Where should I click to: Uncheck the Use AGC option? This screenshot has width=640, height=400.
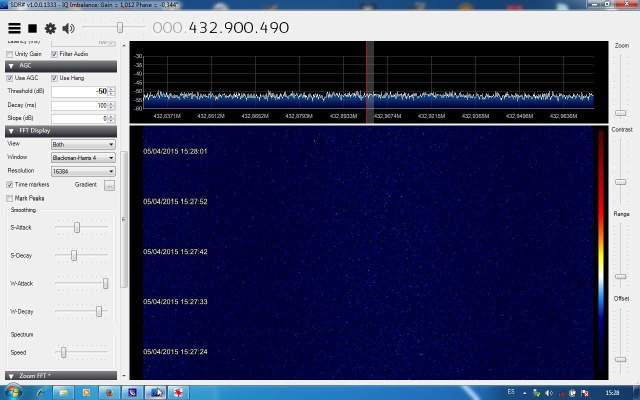click(x=11, y=78)
